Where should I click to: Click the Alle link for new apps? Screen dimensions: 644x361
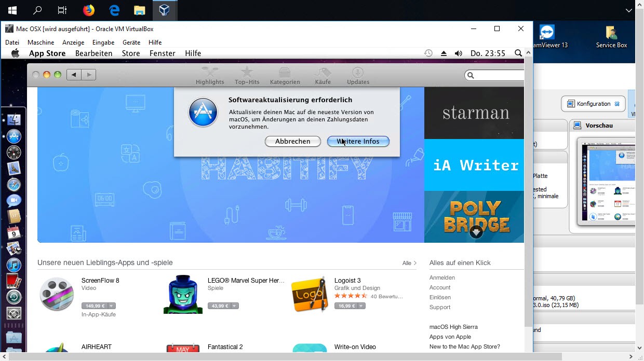point(409,263)
